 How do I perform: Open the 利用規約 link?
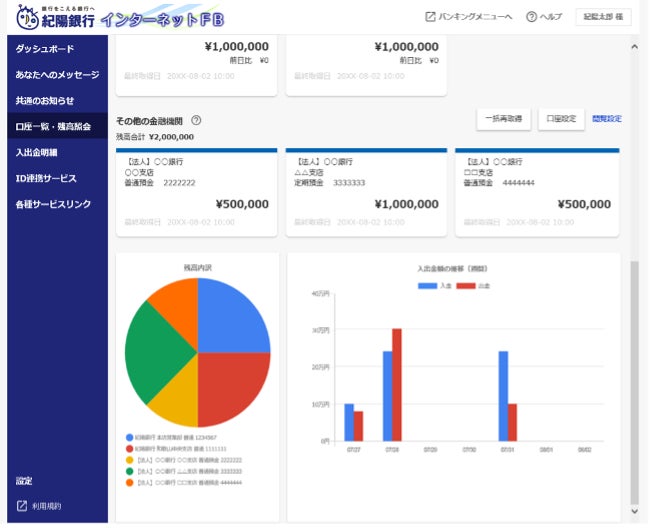pyautogui.click(x=47, y=506)
